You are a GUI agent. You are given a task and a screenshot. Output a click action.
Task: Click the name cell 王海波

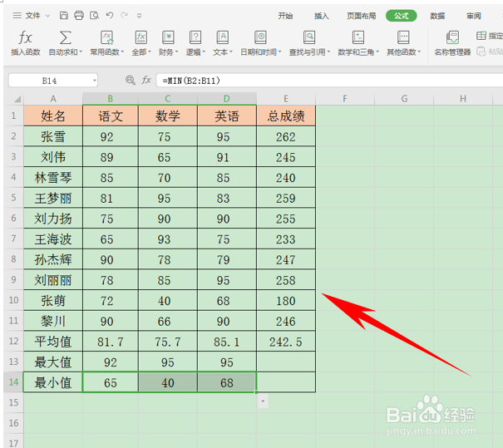pyautogui.click(x=53, y=239)
